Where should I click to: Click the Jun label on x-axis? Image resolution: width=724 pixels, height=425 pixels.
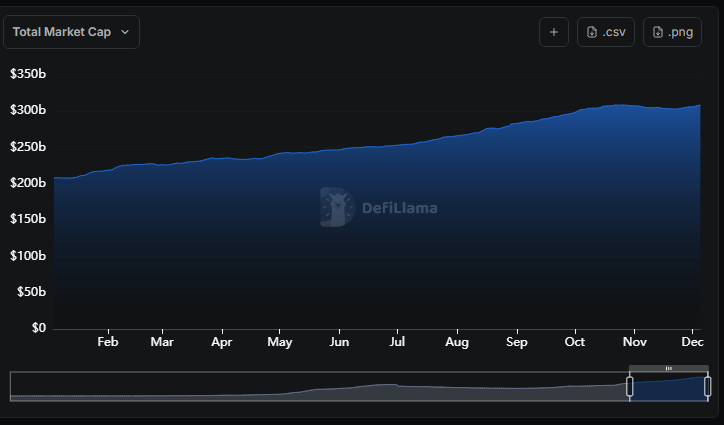tap(339, 342)
